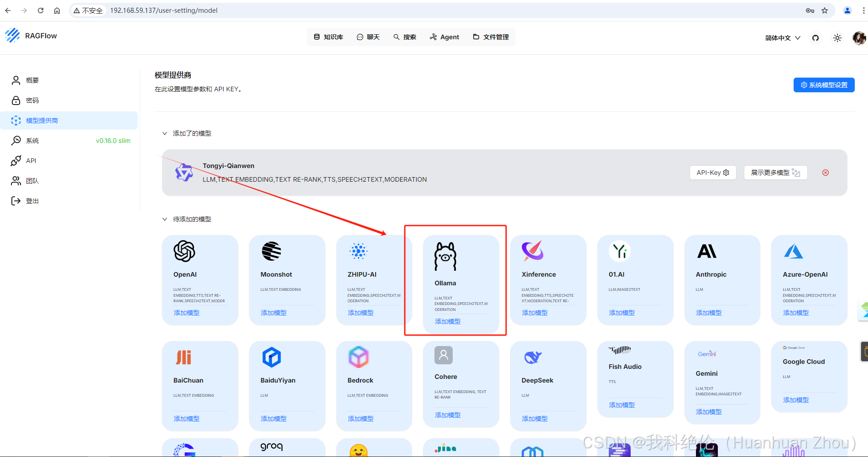Select 系统 in the sidebar
The width and height of the screenshot is (868, 457).
tap(69, 141)
